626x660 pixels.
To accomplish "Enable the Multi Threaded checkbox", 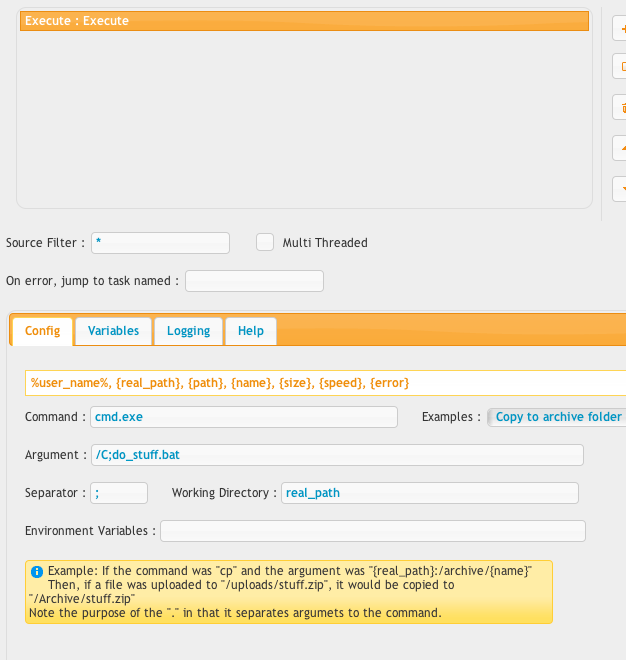I will (x=265, y=242).
